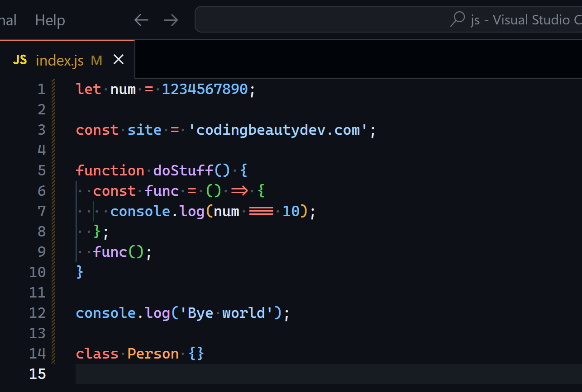Click the number 1234567890 literal
Viewport: 582px width, 392px height.
click(x=205, y=89)
